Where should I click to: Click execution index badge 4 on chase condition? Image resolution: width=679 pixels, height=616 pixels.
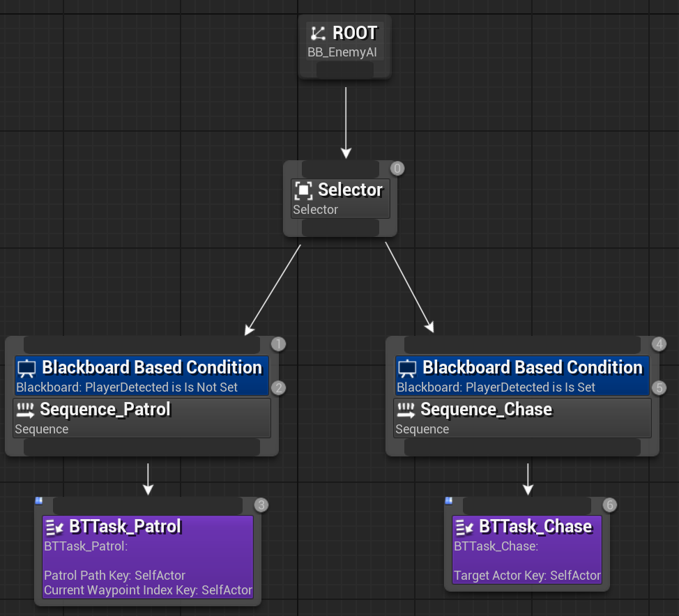[659, 344]
